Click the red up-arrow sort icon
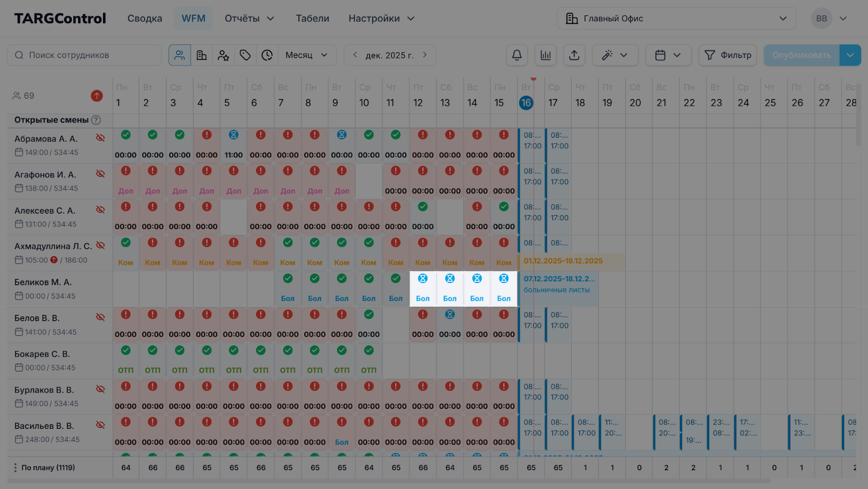 tap(97, 96)
